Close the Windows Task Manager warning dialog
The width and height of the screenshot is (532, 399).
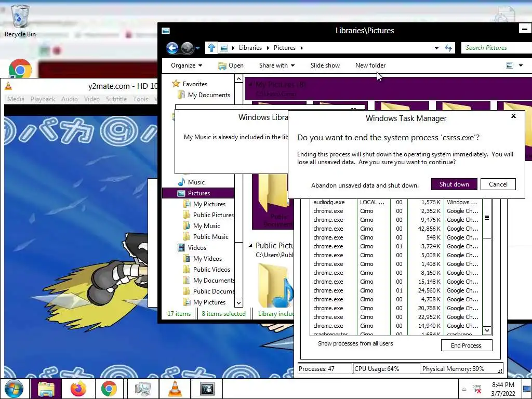pos(513,116)
